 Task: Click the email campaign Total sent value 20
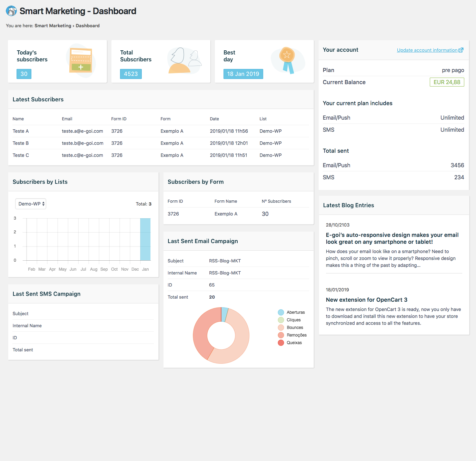(x=212, y=297)
